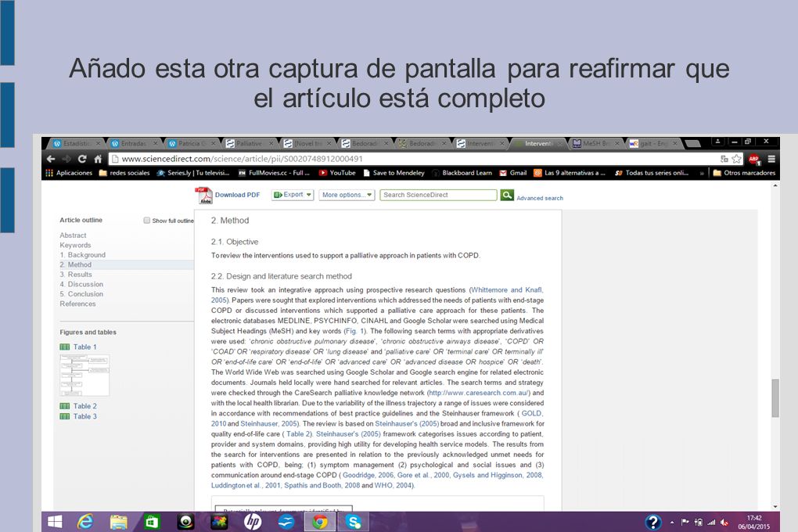The image size is (798, 532).
Task: Open the Aplicaciones apps shortcut
Action: click(x=69, y=173)
